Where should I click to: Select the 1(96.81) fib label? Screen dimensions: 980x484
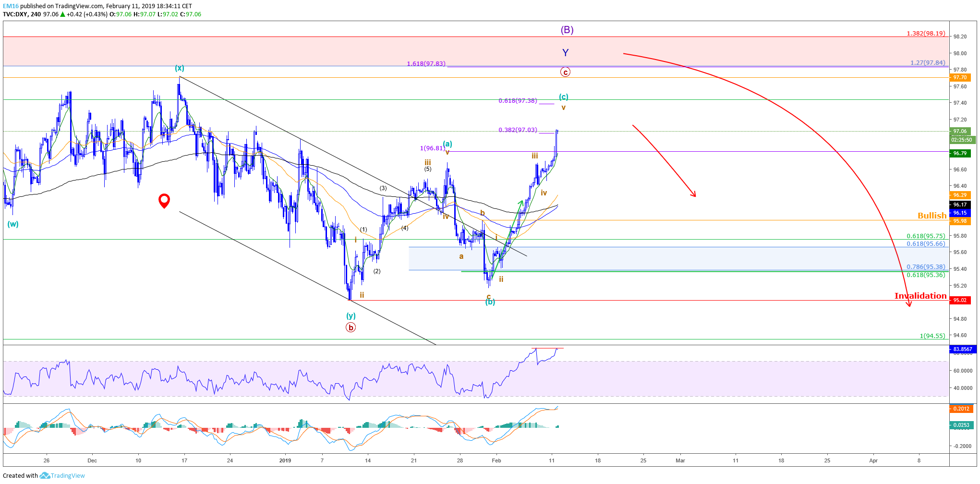[432, 148]
